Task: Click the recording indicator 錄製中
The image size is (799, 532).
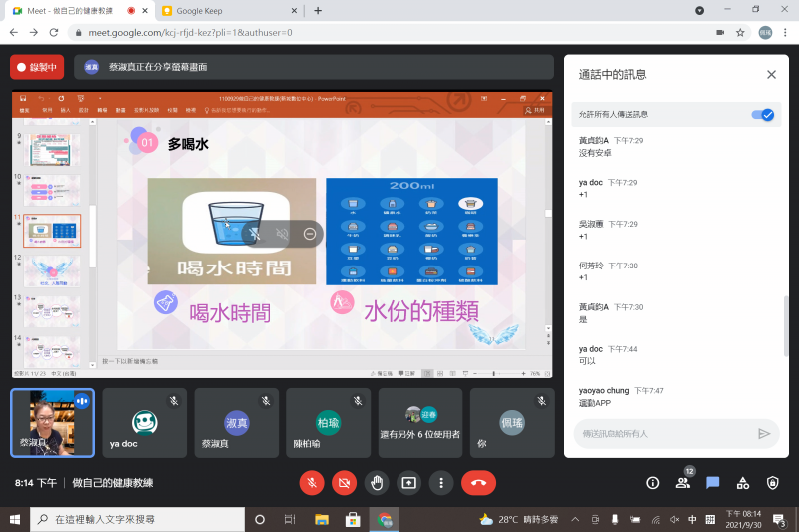Action: [x=37, y=67]
